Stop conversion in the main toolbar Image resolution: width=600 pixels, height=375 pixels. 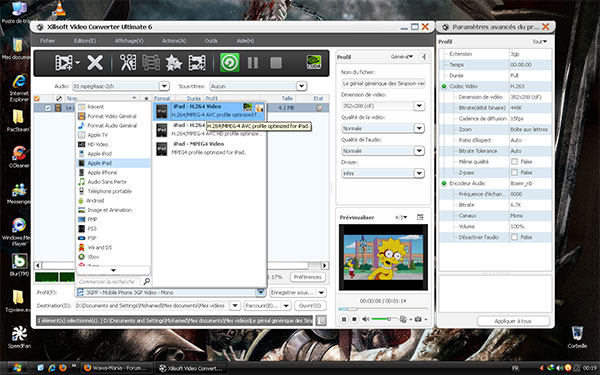tap(276, 62)
